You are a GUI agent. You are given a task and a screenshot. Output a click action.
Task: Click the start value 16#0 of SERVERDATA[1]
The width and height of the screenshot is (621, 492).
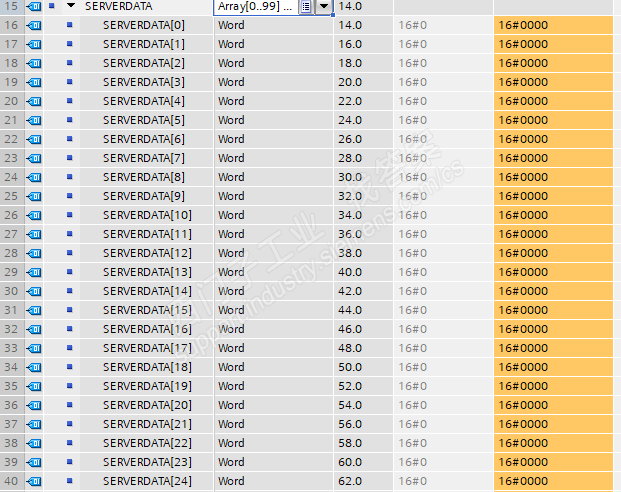(x=413, y=44)
